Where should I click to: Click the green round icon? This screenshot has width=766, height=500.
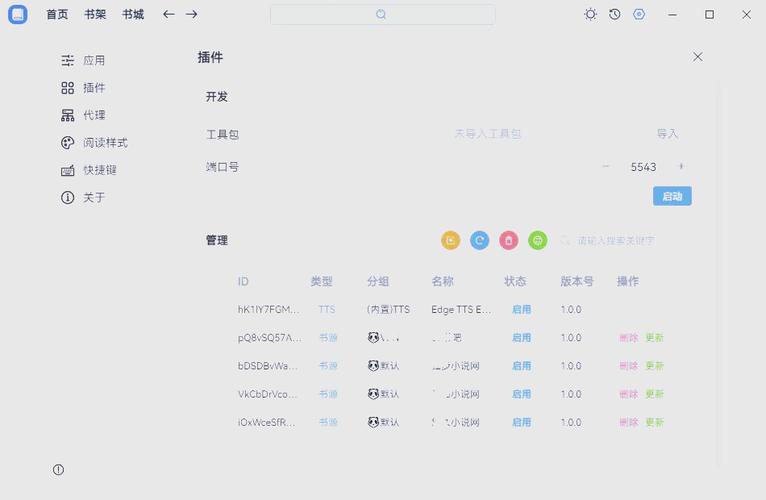[538, 240]
